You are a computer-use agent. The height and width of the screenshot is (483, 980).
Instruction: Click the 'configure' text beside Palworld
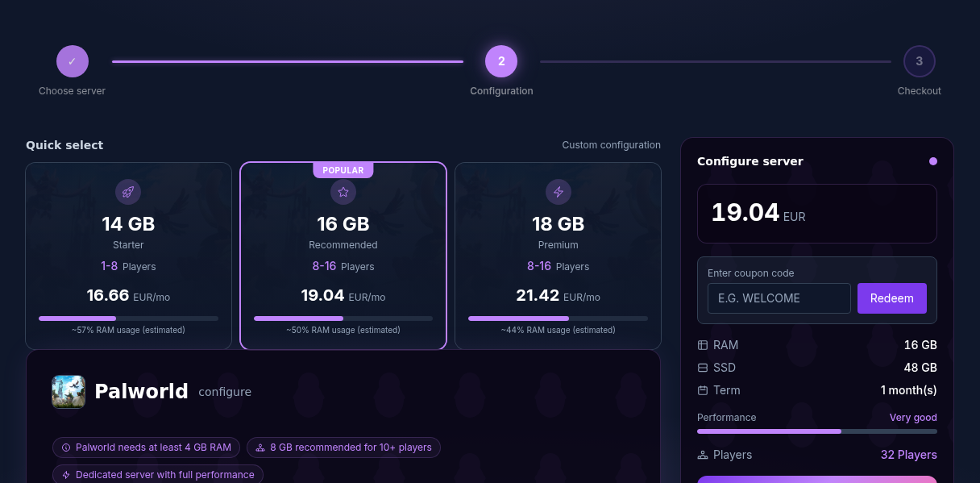225,392
